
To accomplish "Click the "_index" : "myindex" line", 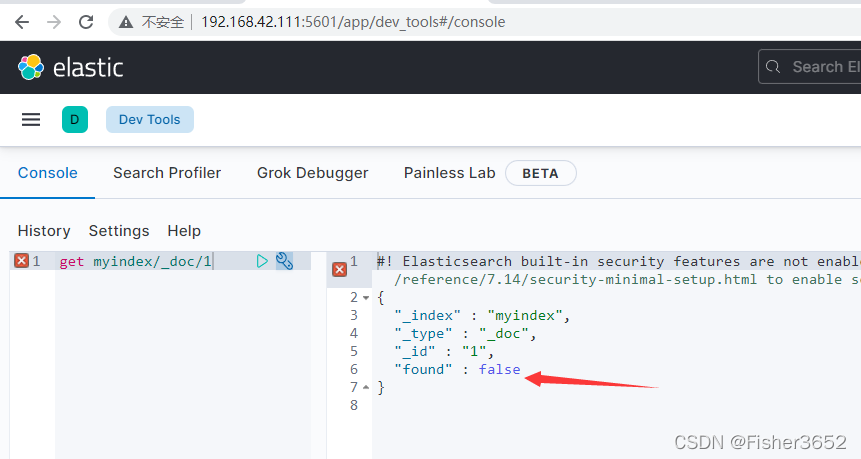I will pos(482,316).
